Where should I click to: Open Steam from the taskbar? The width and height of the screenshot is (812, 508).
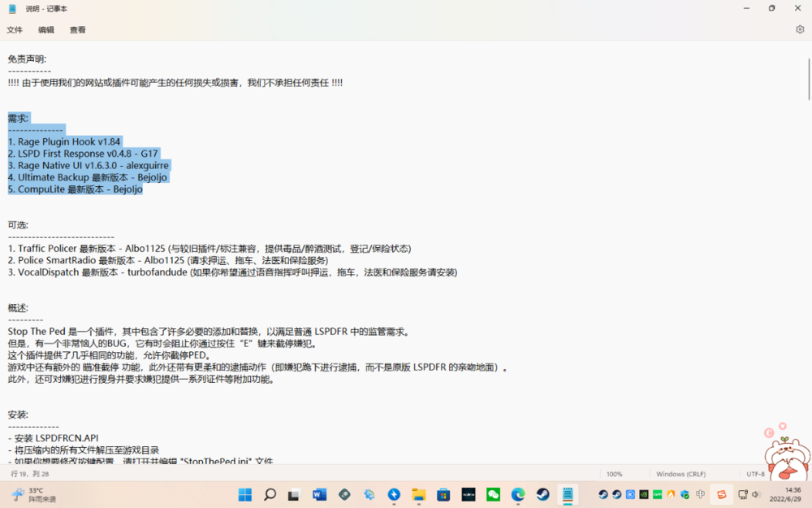(x=542, y=493)
